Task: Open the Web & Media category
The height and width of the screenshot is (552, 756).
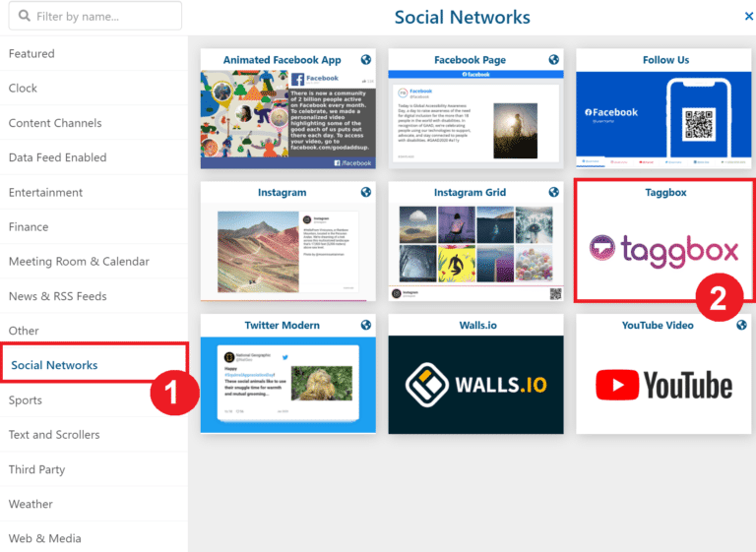Action: tap(45, 538)
